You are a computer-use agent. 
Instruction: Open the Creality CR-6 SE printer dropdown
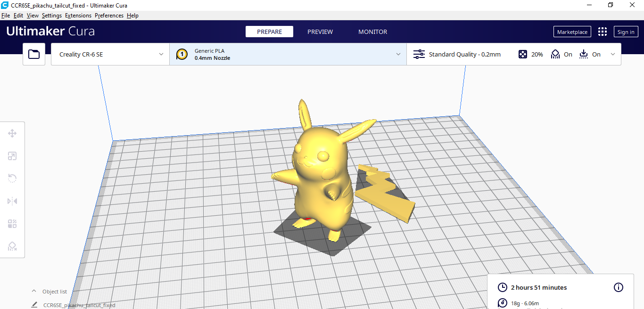pyautogui.click(x=109, y=54)
